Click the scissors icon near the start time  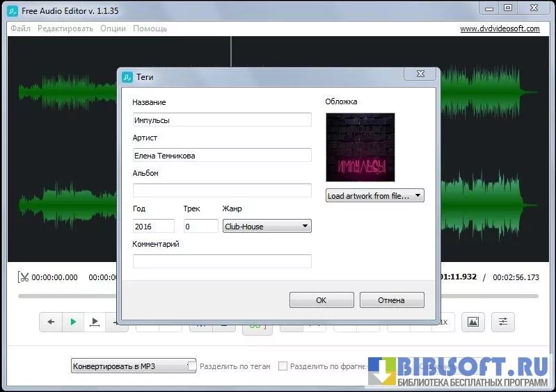coord(24,277)
